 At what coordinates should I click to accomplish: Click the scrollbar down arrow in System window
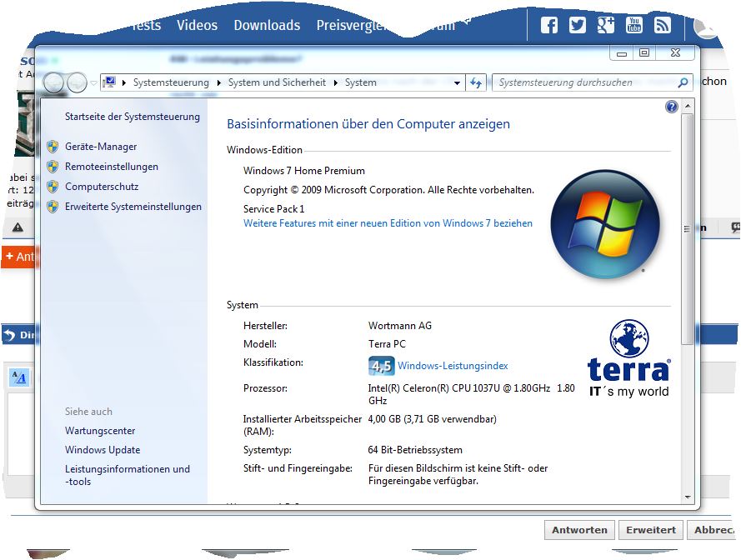(x=688, y=497)
